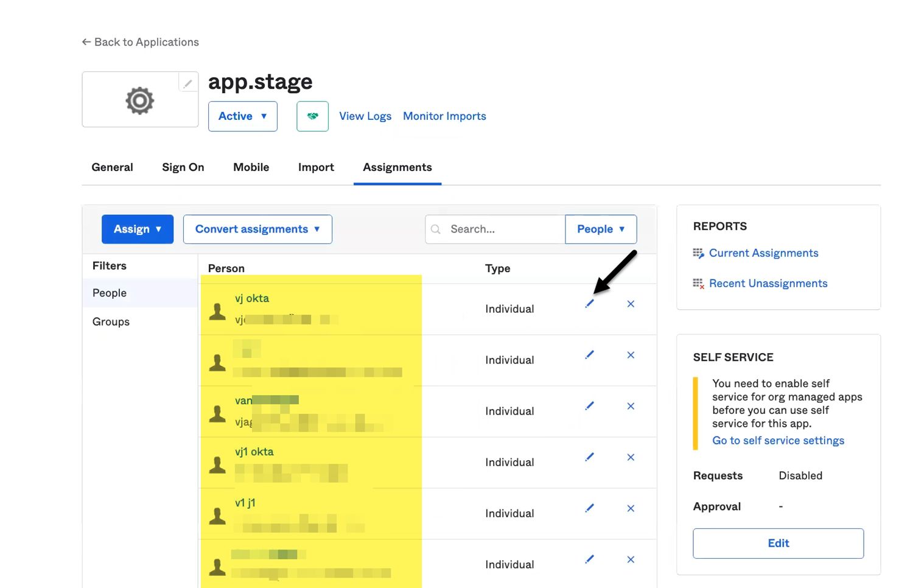
Task: Open the Active status dropdown
Action: 243,116
